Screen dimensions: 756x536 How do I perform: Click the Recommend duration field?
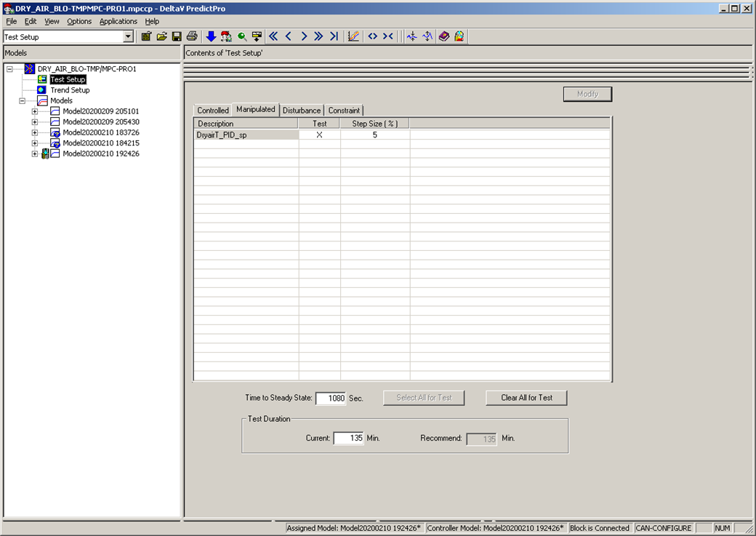point(481,439)
